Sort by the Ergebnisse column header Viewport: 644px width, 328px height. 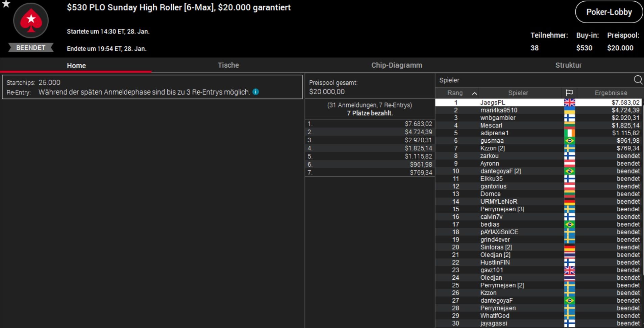click(611, 93)
